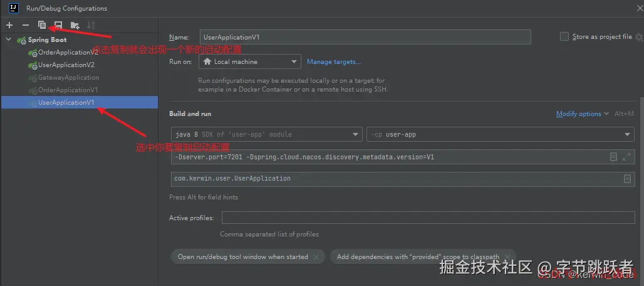This screenshot has width=644, height=286.
Task: Click the Active profiles input field
Action: click(428, 218)
